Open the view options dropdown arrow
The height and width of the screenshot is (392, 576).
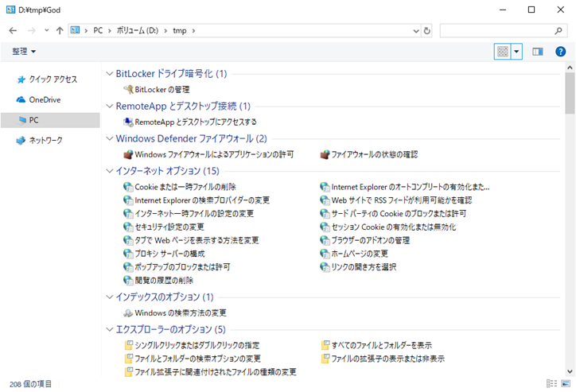coord(516,52)
